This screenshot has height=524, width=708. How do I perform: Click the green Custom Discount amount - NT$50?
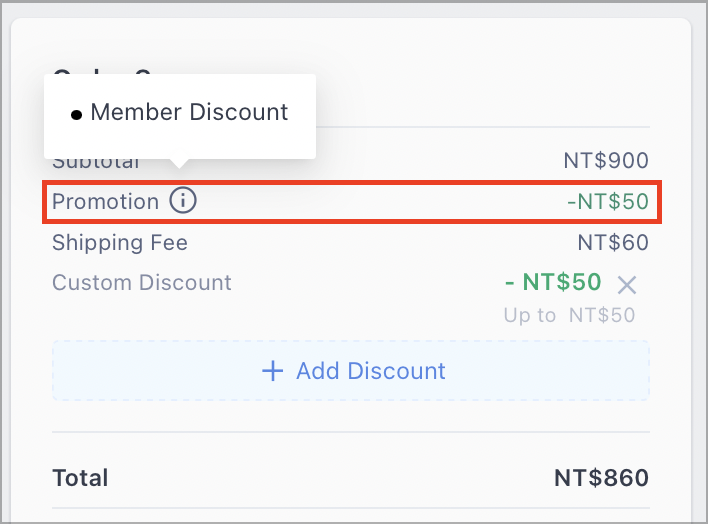pyautogui.click(x=553, y=282)
